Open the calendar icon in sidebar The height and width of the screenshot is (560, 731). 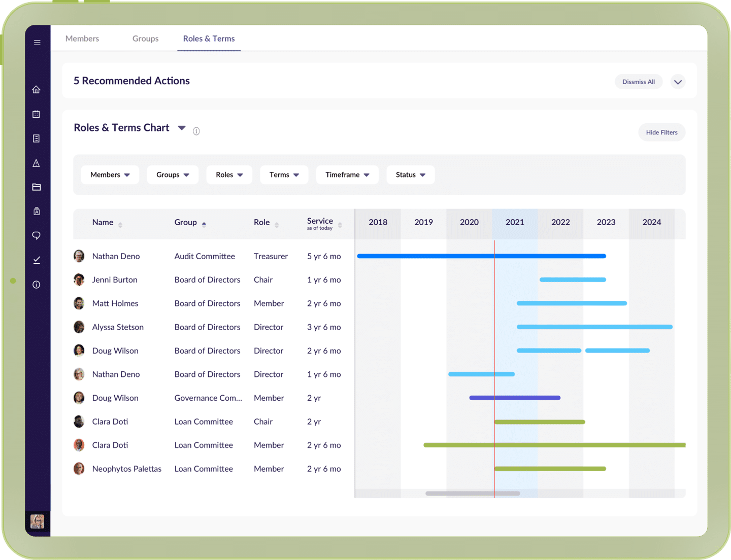tap(37, 114)
